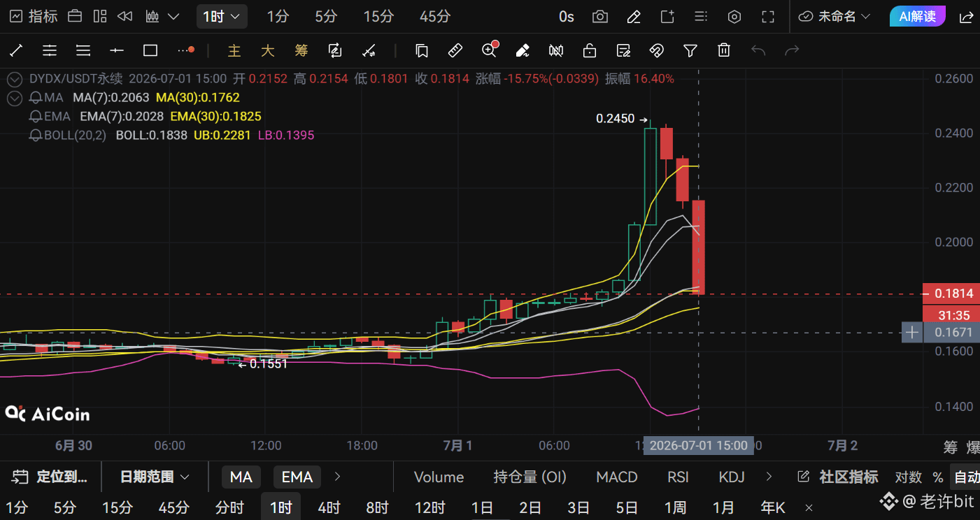Enter fullscreen mode
The width and height of the screenshot is (980, 520).
[767, 16]
